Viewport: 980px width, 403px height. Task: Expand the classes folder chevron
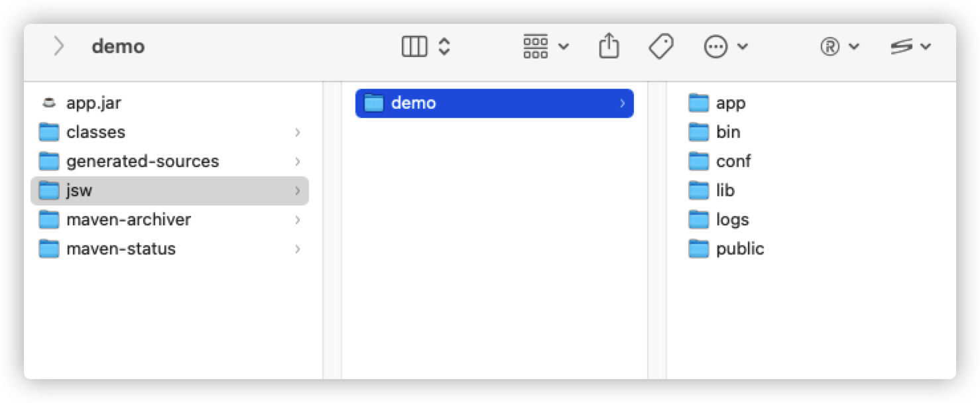(x=298, y=133)
